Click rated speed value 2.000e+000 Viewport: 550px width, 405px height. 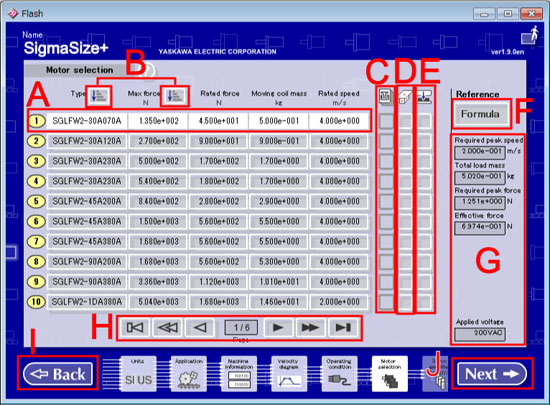pyautogui.click(x=339, y=302)
